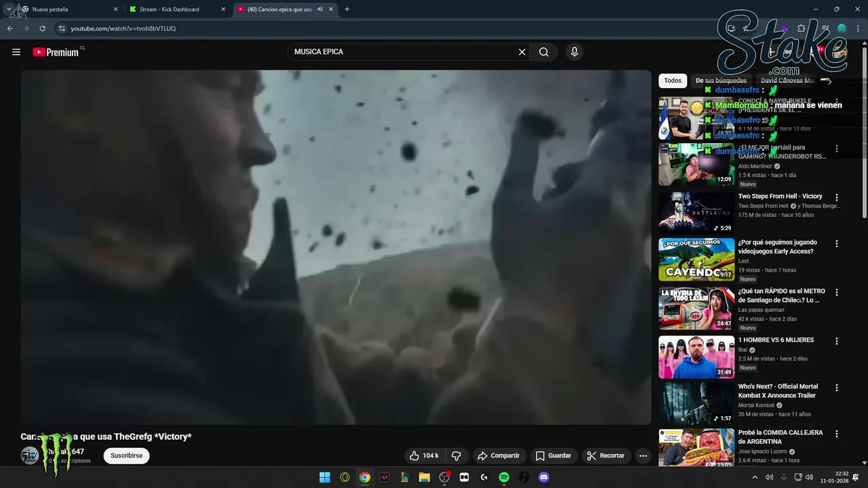Image resolution: width=868 pixels, height=488 pixels.
Task: Start voice search with the microphone
Action: pos(574,52)
